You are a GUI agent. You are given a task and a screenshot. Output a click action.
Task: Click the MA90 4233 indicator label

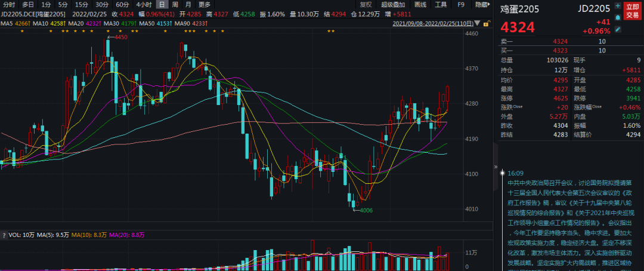point(192,24)
